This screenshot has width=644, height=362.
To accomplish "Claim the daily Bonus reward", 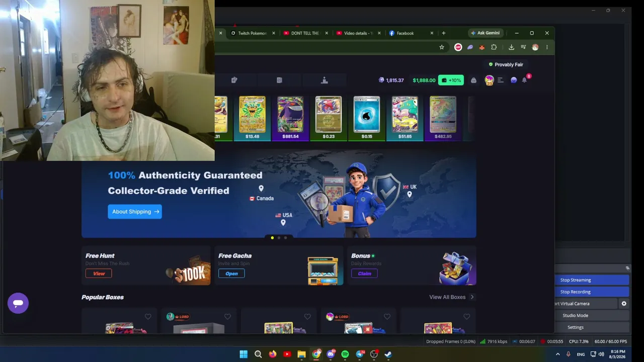I will point(364,274).
